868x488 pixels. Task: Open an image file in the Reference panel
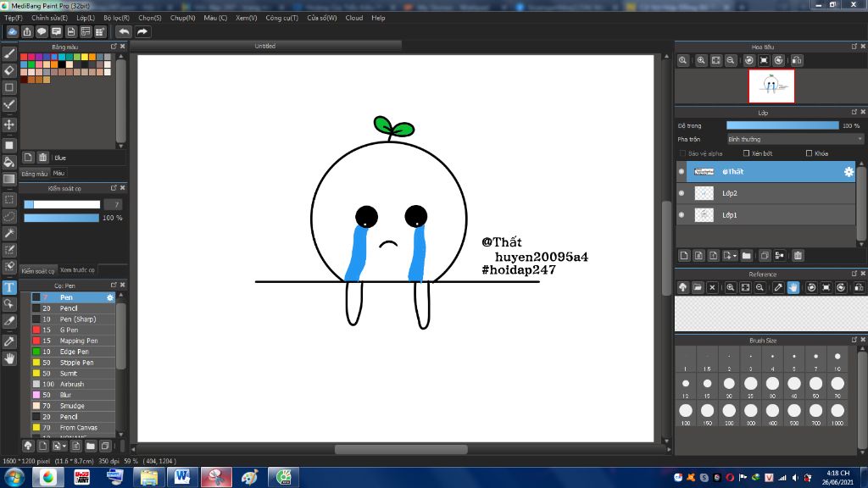[x=698, y=288]
